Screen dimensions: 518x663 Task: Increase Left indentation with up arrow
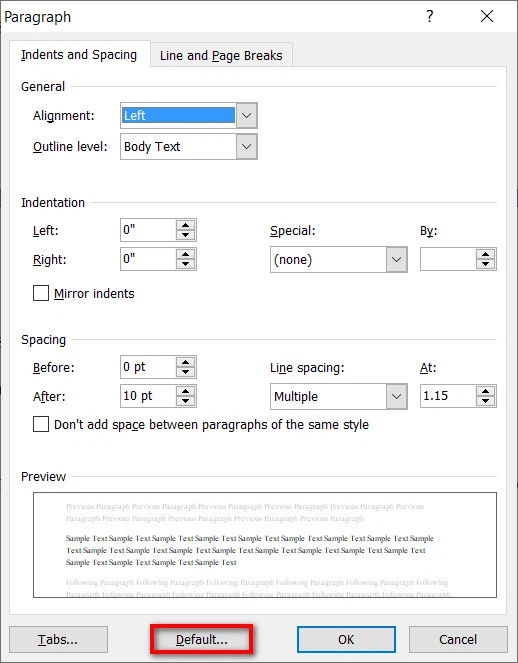click(186, 225)
